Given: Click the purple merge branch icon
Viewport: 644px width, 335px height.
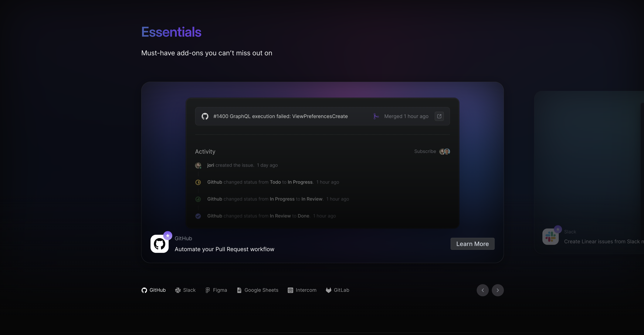Looking at the screenshot, I should [x=376, y=116].
